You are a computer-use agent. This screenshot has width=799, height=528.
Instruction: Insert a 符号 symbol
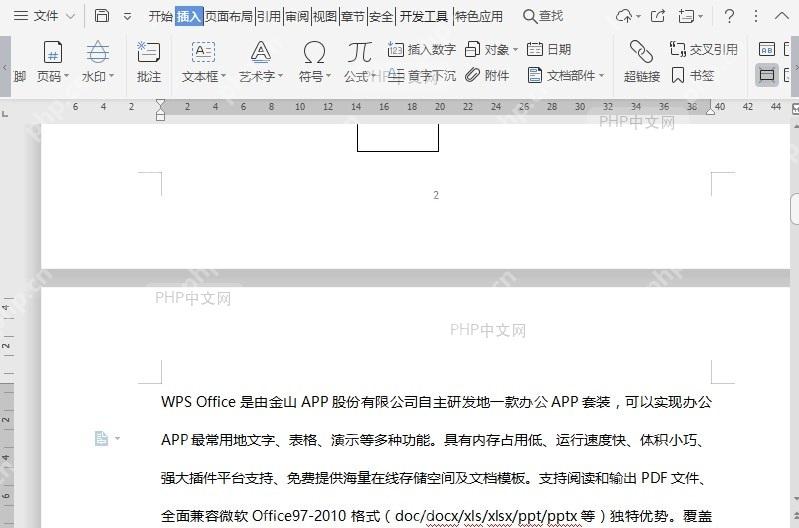(x=314, y=62)
